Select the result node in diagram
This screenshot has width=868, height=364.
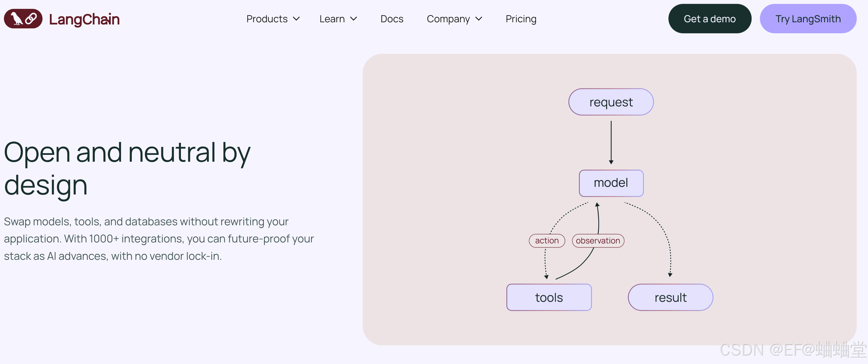coord(670,297)
